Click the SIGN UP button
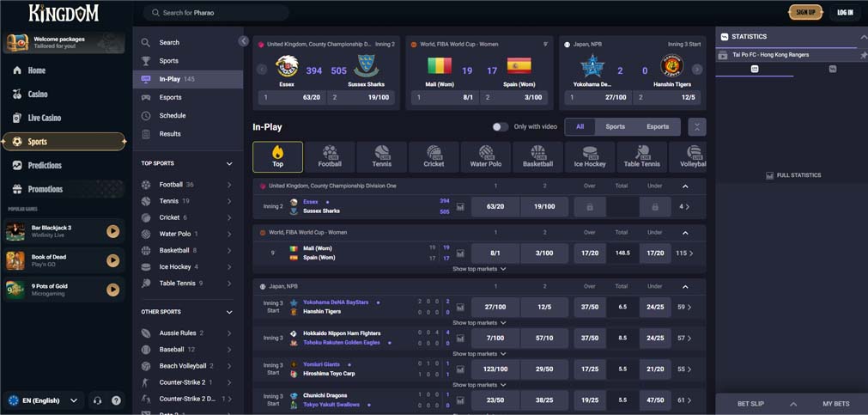The height and width of the screenshot is (415, 868). click(x=805, y=12)
